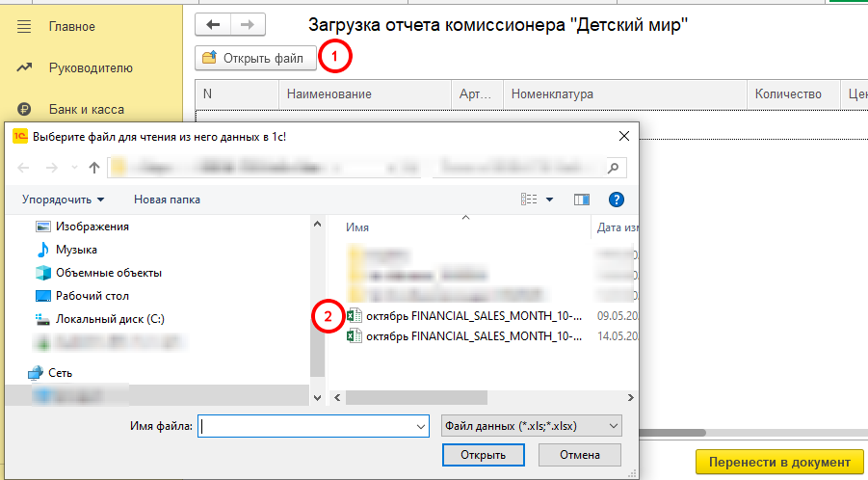Click the dialog's back navigation arrow
Image resolution: width=868 pixels, height=480 pixels.
(x=23, y=167)
